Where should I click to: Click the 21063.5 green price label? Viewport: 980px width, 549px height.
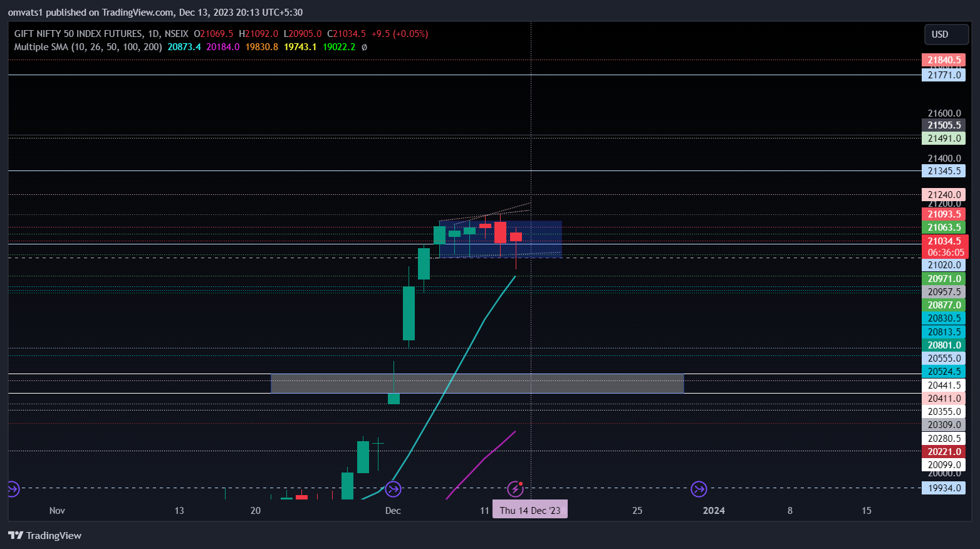(944, 227)
